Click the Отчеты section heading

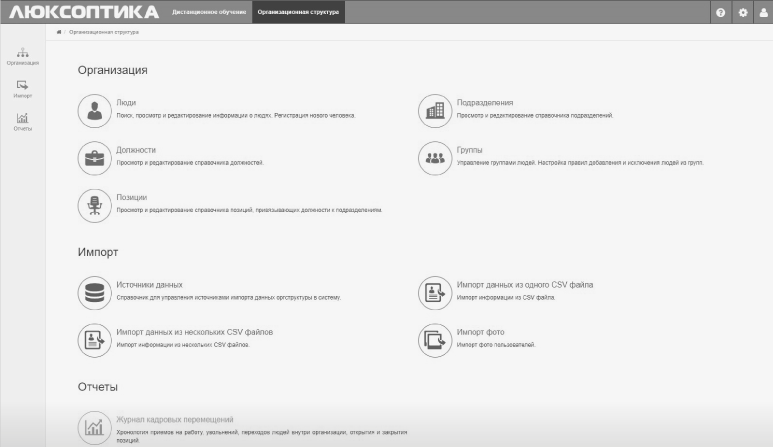(98, 387)
